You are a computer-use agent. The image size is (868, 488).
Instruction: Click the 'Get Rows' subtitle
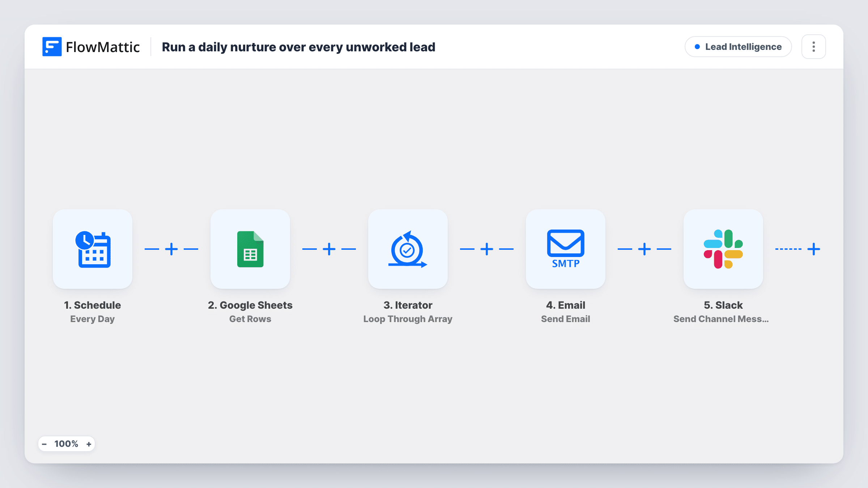(250, 319)
